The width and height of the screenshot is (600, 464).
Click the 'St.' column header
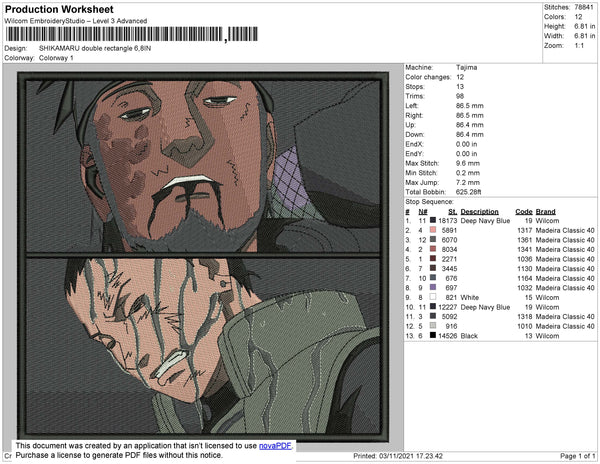[x=453, y=212]
